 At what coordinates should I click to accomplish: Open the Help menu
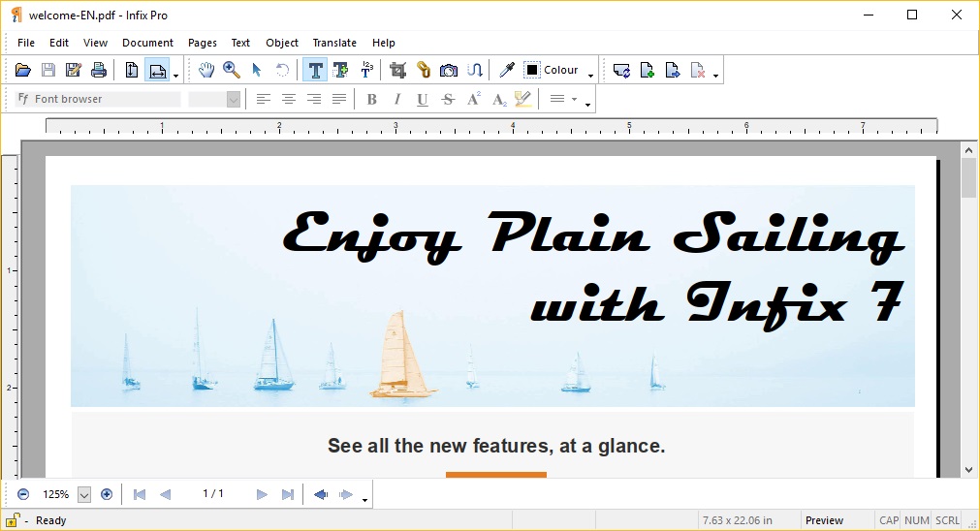(x=383, y=43)
